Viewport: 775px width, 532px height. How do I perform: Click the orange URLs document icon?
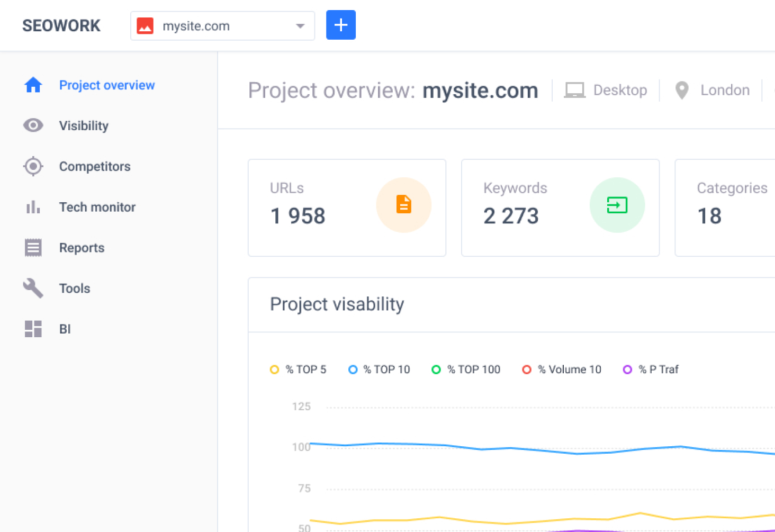click(403, 205)
